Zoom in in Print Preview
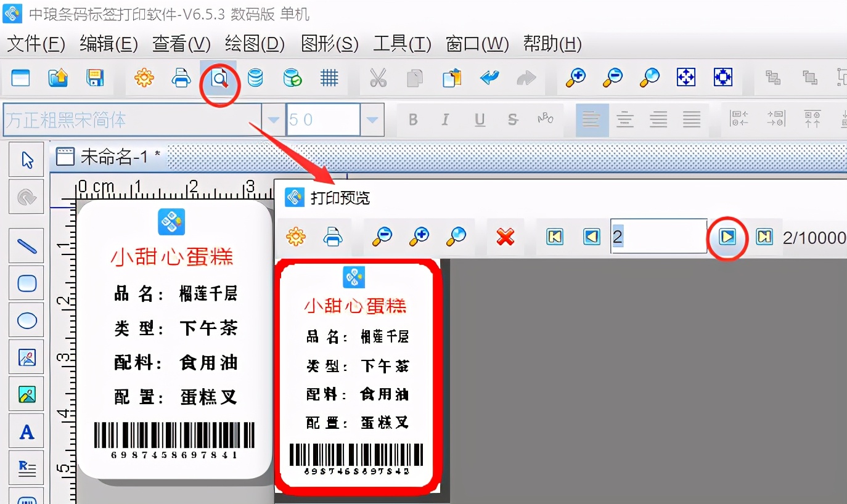The height and width of the screenshot is (504, 847). click(x=420, y=237)
